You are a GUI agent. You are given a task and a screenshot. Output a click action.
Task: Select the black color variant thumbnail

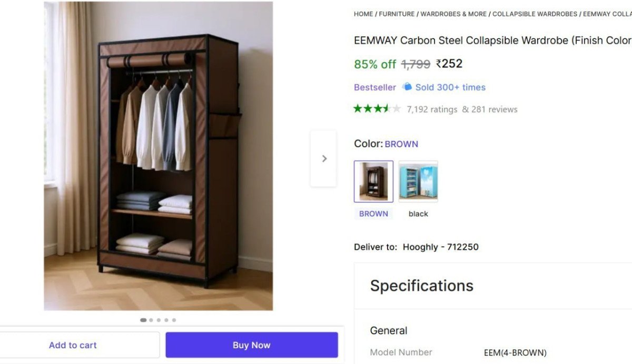pyautogui.click(x=418, y=181)
